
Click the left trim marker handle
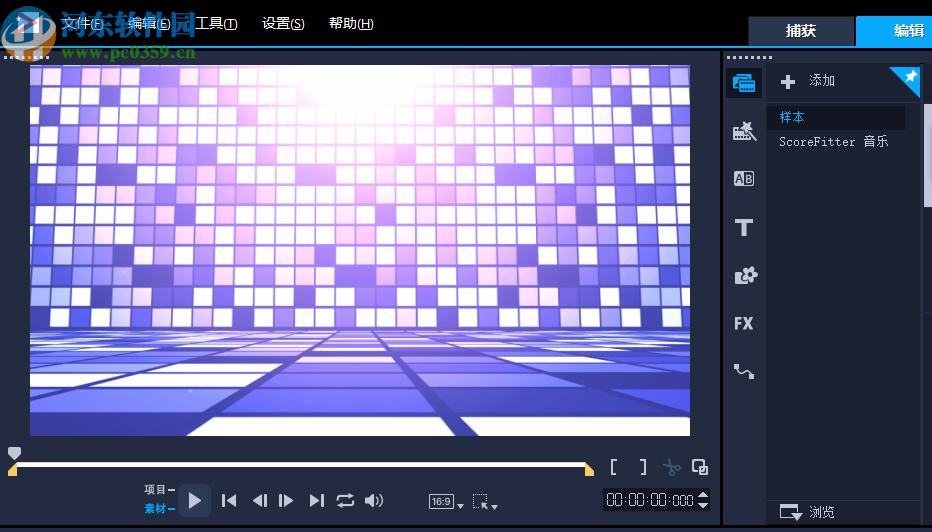pyautogui.click(x=12, y=470)
